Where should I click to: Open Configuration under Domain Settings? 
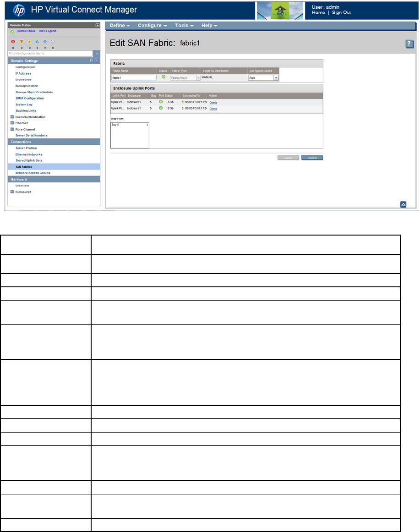[x=25, y=67]
